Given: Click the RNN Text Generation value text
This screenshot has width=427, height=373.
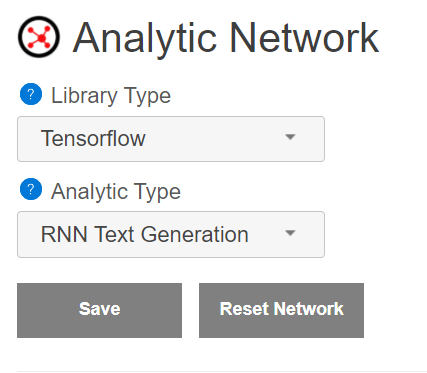Looking at the screenshot, I should (x=145, y=234).
